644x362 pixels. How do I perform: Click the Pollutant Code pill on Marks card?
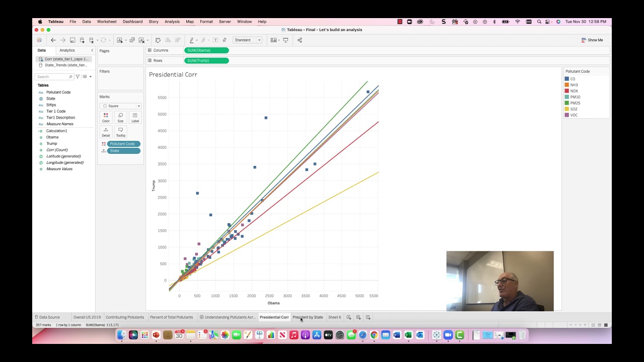click(x=123, y=144)
